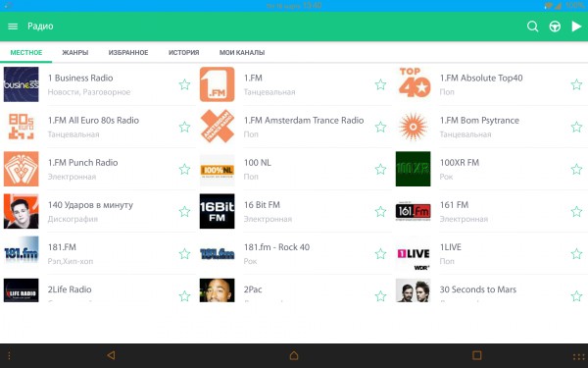Screen dimensions: 588x368
Task: Tap the Android back navigation button
Action: 111,355
